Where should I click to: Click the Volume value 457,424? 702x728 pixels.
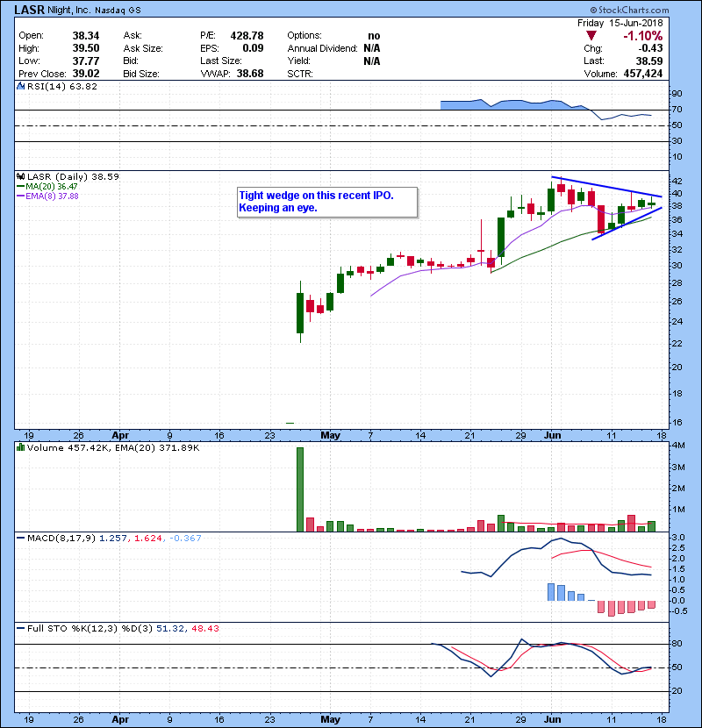tap(643, 74)
